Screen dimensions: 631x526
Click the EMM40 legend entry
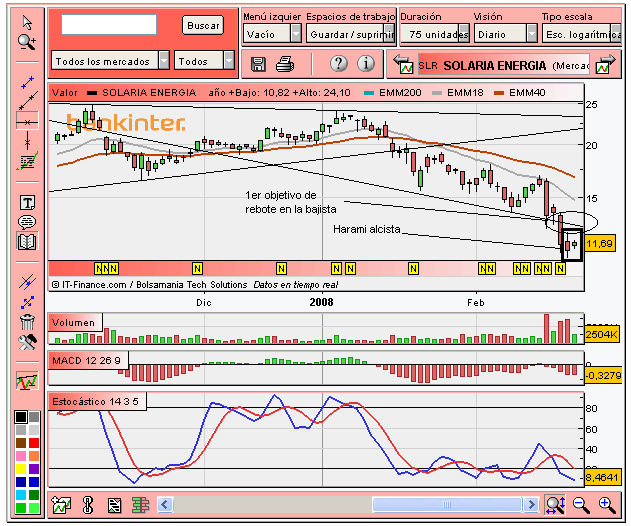[520, 93]
